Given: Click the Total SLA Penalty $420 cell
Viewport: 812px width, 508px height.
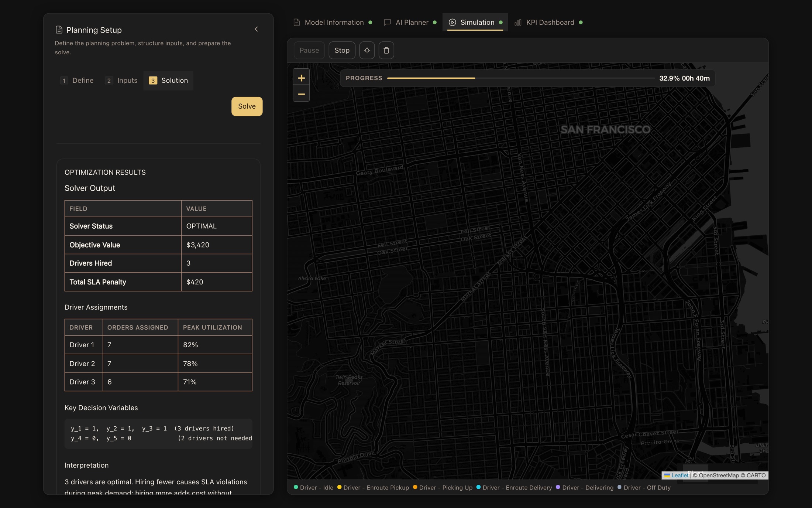Looking at the screenshot, I should pos(217,282).
